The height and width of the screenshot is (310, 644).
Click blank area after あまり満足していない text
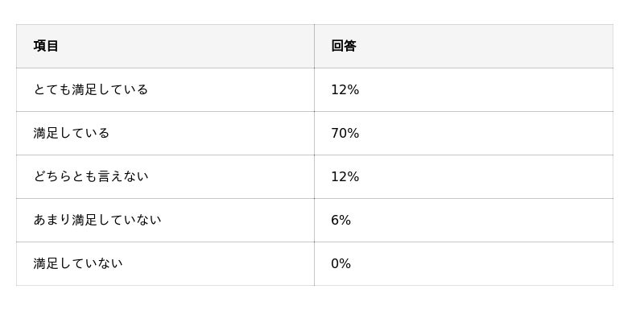pyautogui.click(x=238, y=221)
